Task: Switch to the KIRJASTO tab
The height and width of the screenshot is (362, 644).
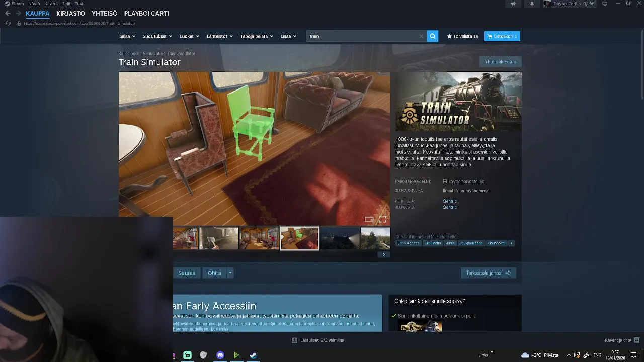Action: (70, 14)
